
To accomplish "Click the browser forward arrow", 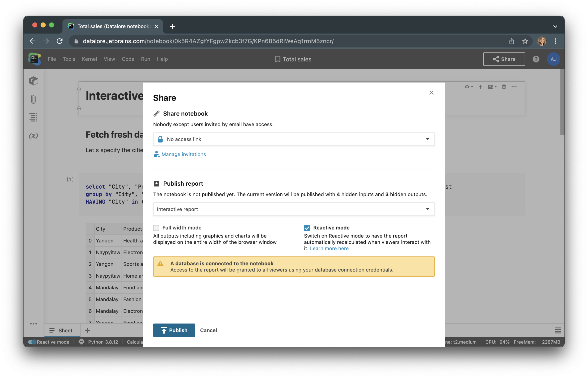I will click(46, 41).
